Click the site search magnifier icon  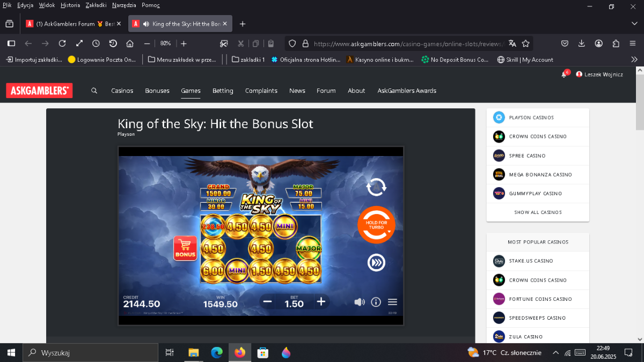94,91
